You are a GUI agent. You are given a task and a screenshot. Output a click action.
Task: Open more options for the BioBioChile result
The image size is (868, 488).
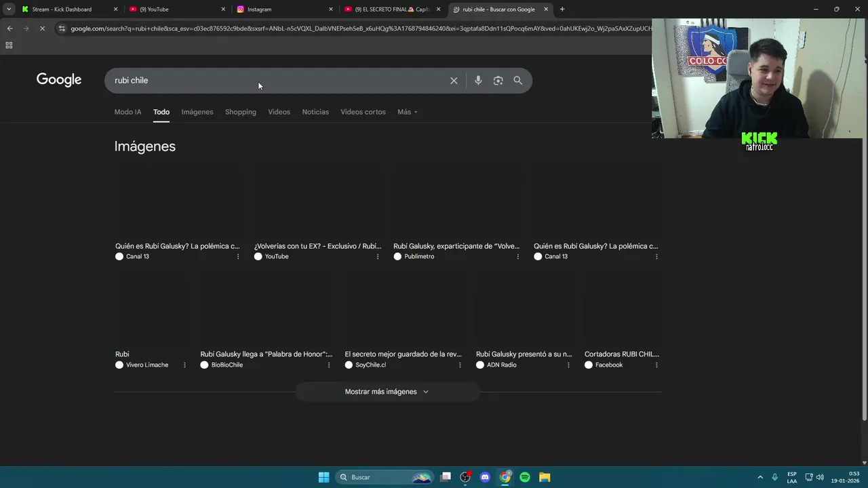point(329,365)
